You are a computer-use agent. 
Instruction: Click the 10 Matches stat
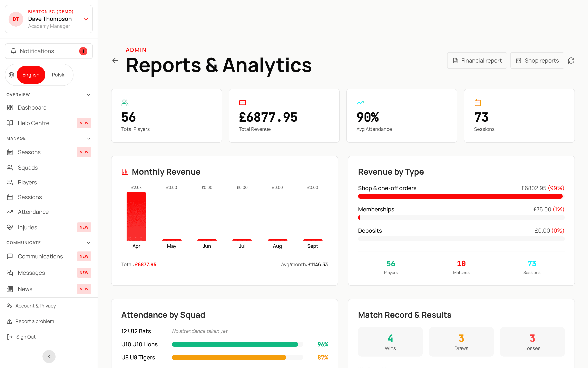pos(461,267)
